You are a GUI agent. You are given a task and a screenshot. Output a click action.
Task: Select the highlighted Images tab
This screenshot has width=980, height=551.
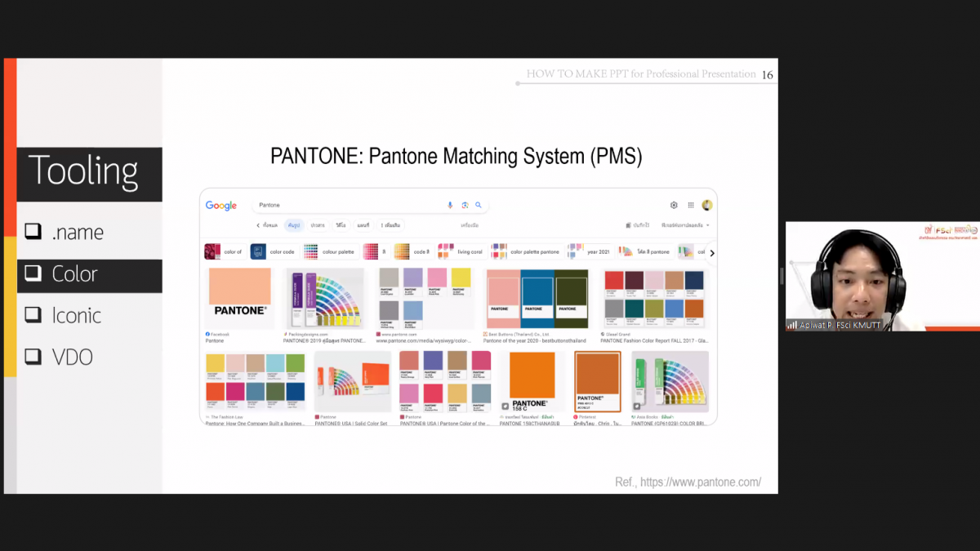coord(294,225)
